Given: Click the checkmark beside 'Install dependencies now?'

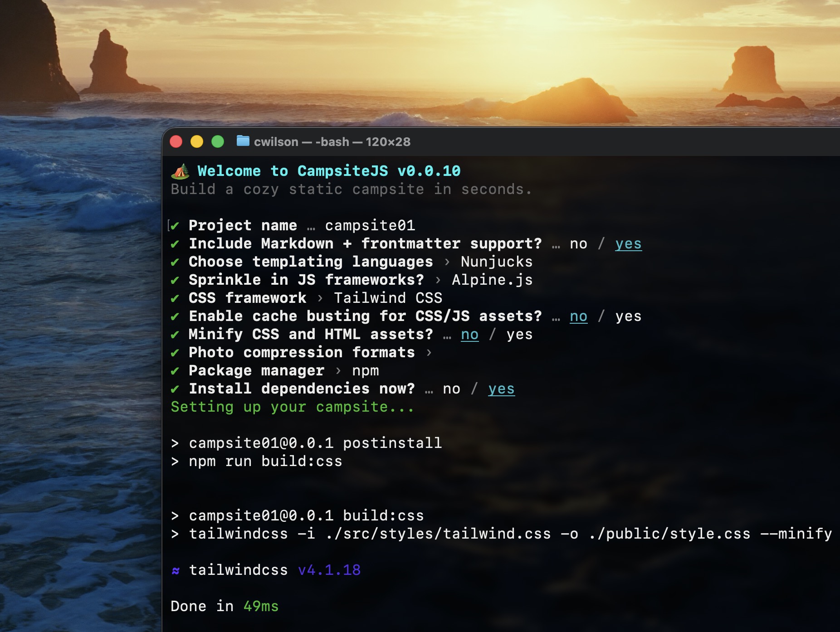Looking at the screenshot, I should point(175,389).
